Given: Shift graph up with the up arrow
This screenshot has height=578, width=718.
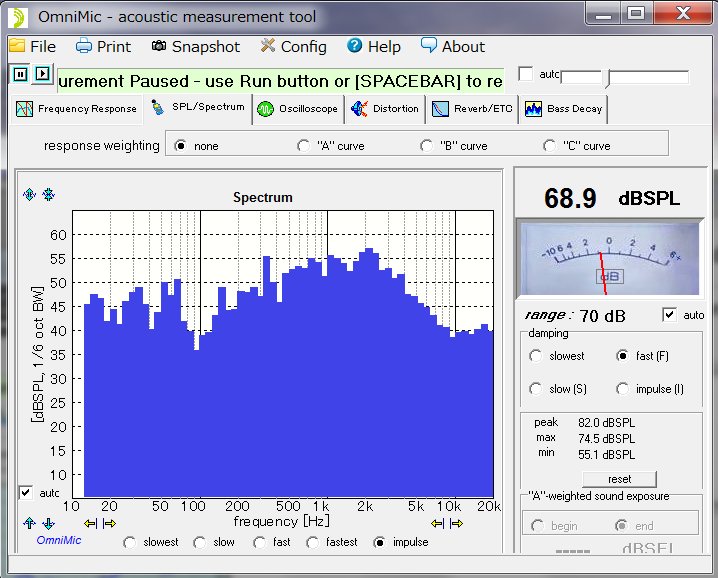Looking at the screenshot, I should pyautogui.click(x=28, y=523).
